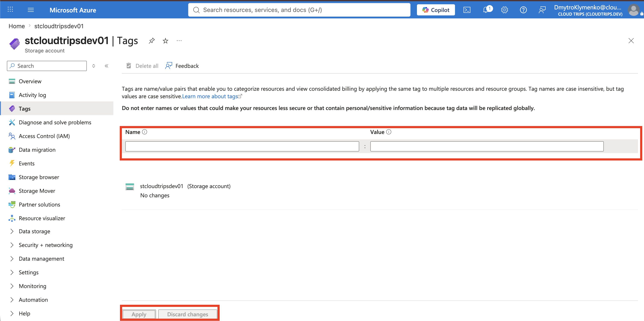
Task: Click the Overview icon in the sidebar
Action: (12, 81)
